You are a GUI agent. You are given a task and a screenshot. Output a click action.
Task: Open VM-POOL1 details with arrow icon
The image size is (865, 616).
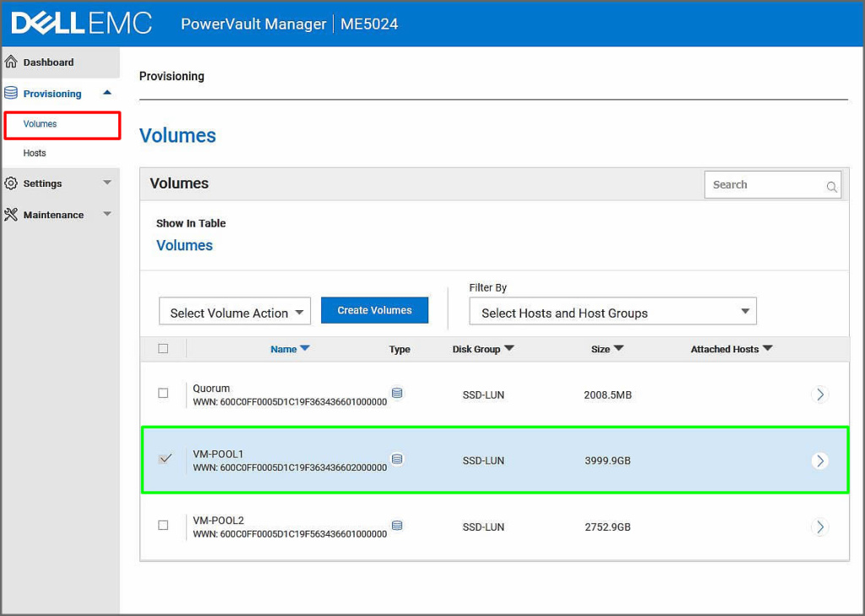coord(819,461)
